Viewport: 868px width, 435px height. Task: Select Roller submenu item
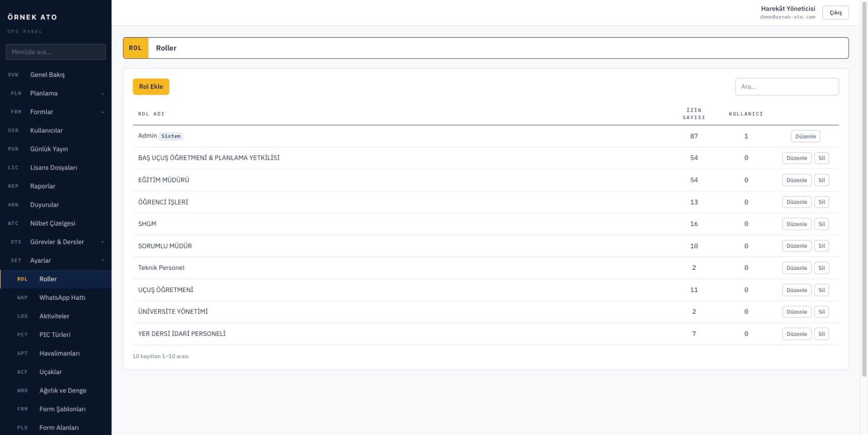click(55, 279)
